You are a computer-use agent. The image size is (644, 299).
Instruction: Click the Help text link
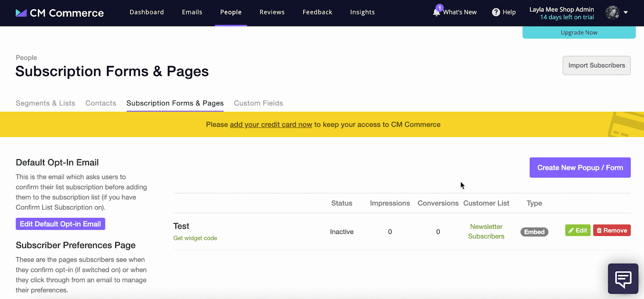509,12
